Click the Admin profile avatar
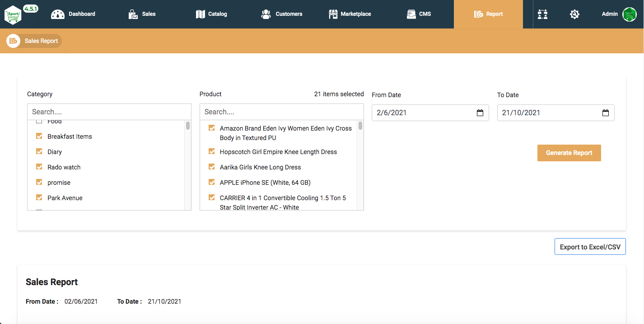 [x=629, y=14]
